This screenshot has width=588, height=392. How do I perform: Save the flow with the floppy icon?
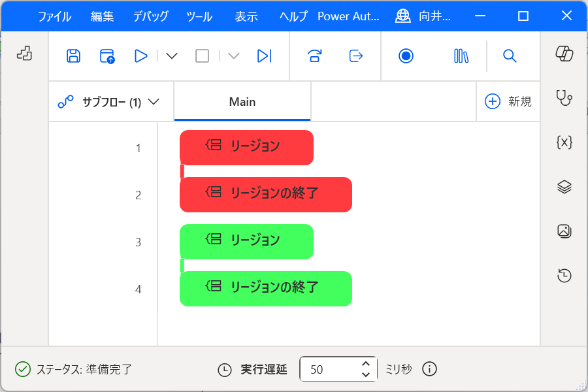point(73,56)
